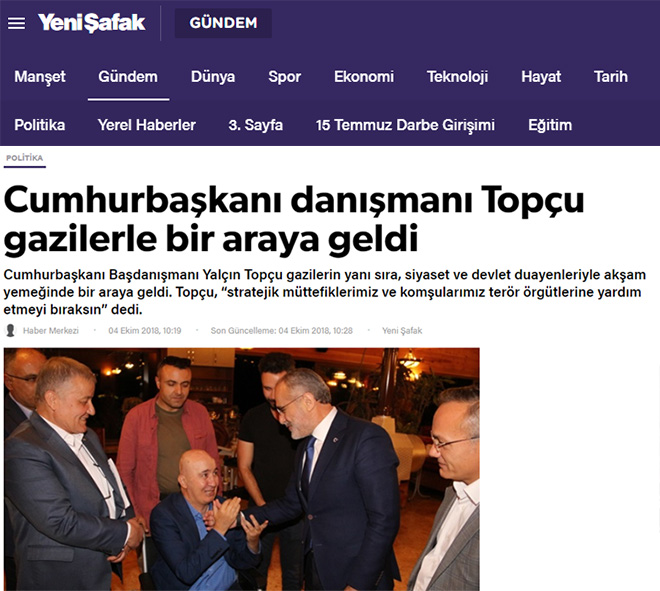
Task: Open the Hayat section
Action: click(541, 77)
